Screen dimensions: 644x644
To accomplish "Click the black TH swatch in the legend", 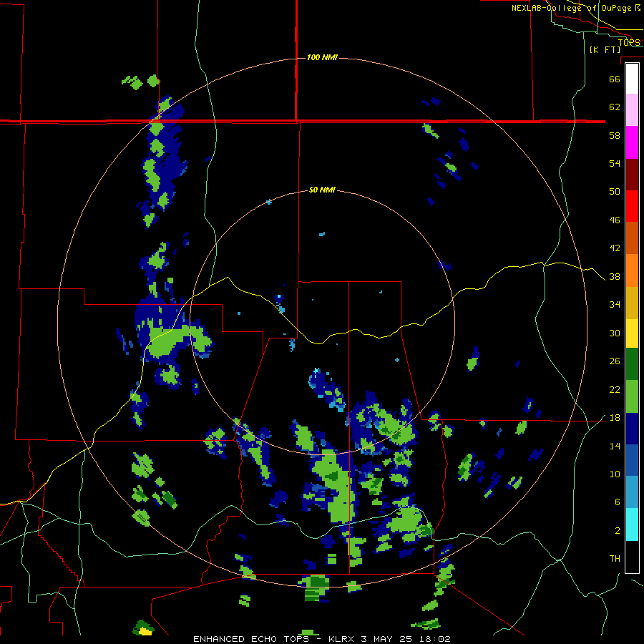I will pos(632,557).
